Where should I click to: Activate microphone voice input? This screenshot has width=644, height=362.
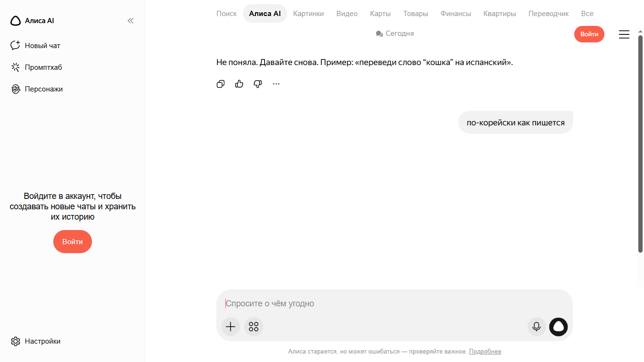pyautogui.click(x=537, y=327)
